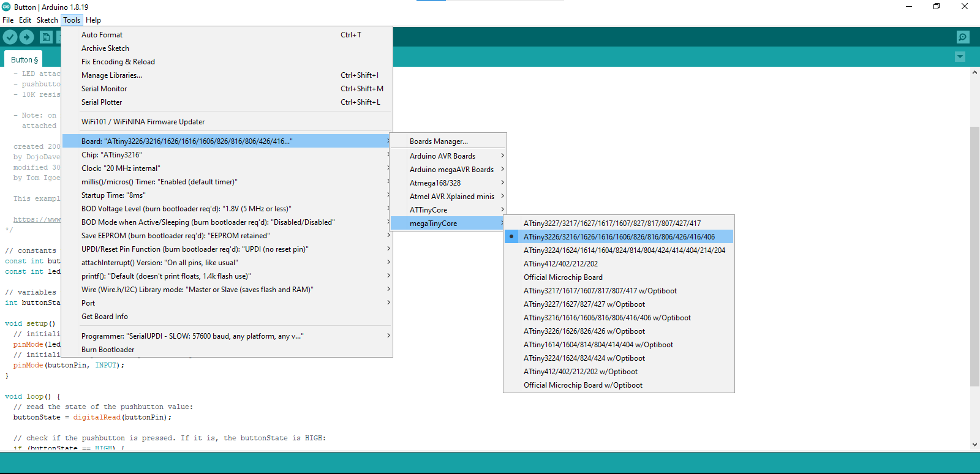
Task: Open the Help menu
Action: click(93, 20)
